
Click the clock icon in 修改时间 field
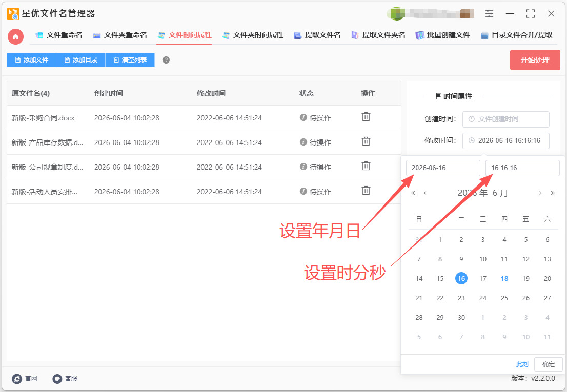point(472,141)
